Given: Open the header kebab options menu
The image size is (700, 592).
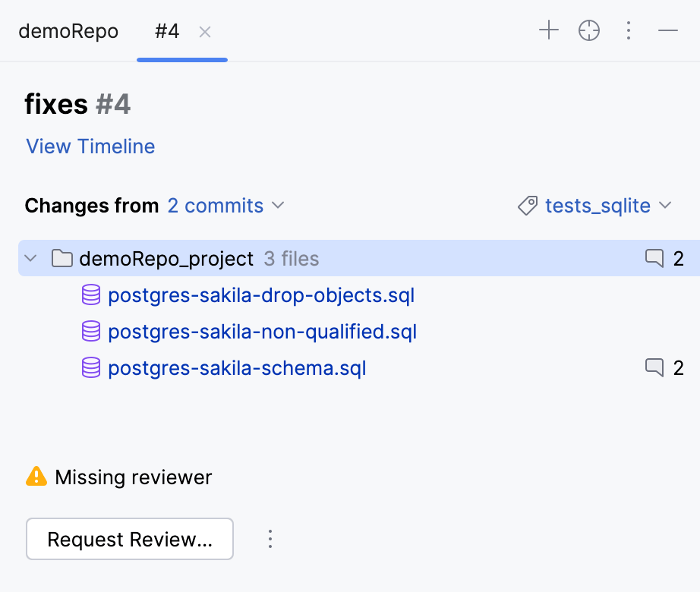Looking at the screenshot, I should tap(628, 30).
